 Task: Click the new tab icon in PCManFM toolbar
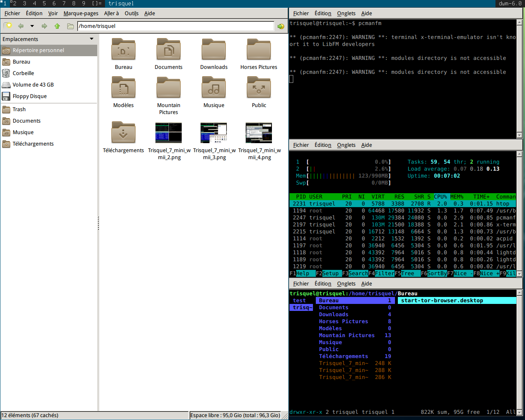pyautogui.click(x=8, y=26)
